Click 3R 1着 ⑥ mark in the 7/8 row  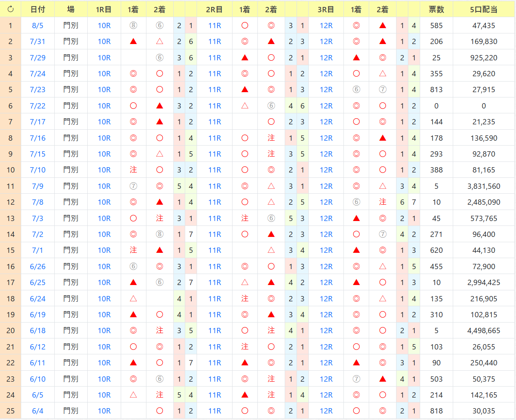[x=357, y=202]
